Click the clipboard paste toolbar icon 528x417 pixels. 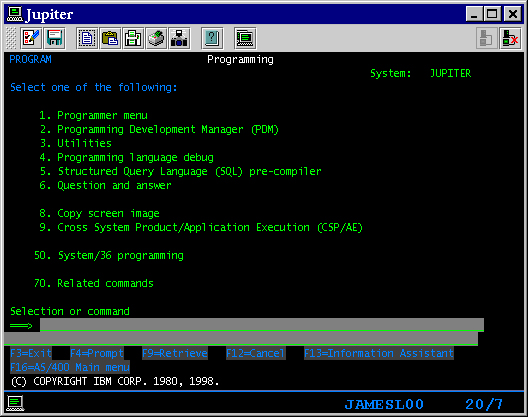pyautogui.click(x=110, y=38)
